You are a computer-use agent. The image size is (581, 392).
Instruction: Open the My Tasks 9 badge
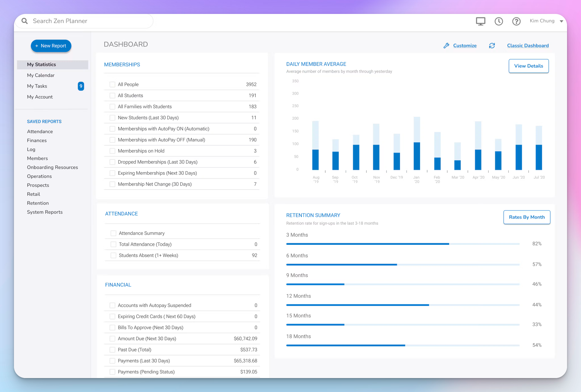[x=81, y=86]
